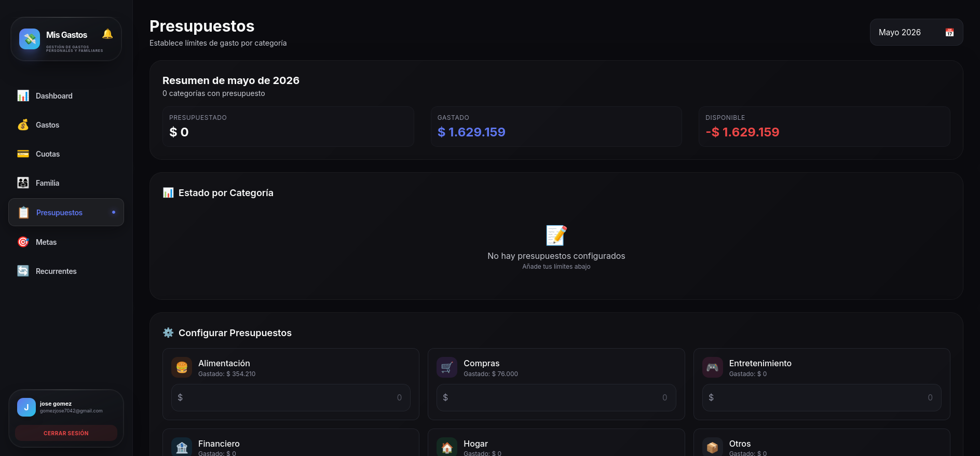Click the Compras Gastado: $ 76.000 text
This screenshot has height=456, width=980.
pos(491,374)
